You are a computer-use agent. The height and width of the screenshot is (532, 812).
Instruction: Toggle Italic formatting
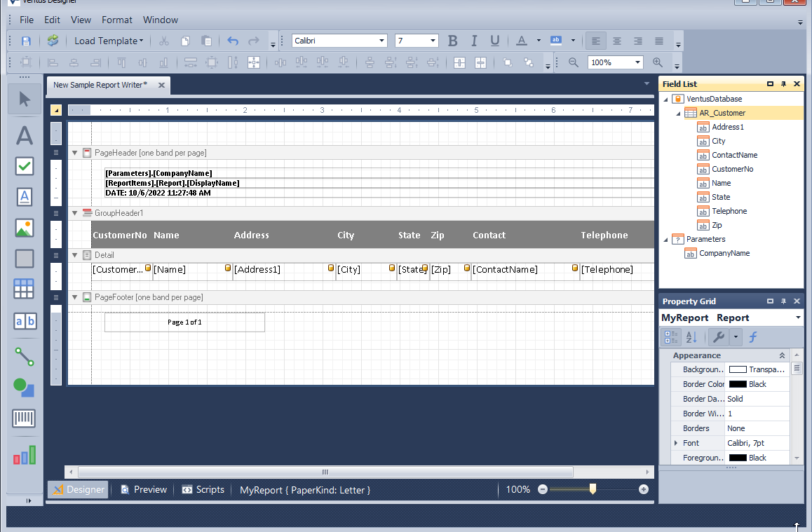(473, 41)
